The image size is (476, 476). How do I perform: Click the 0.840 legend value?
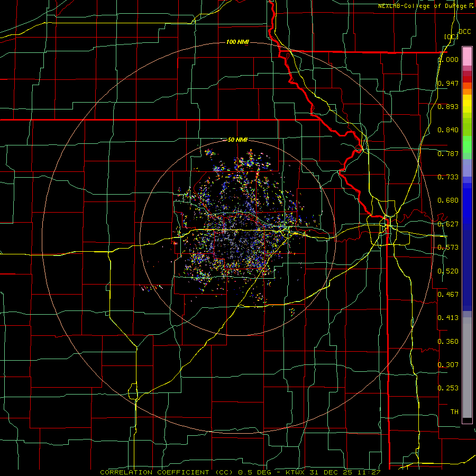pos(448,130)
